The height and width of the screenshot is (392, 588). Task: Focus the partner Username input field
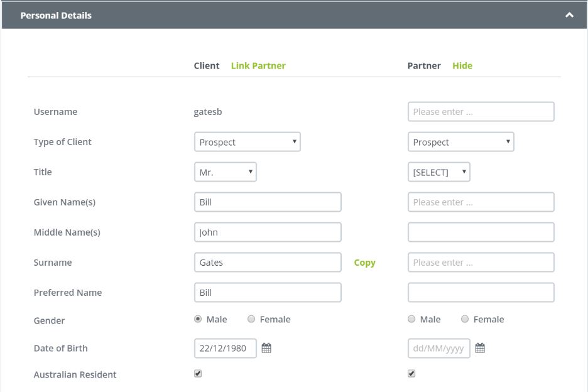pos(481,112)
